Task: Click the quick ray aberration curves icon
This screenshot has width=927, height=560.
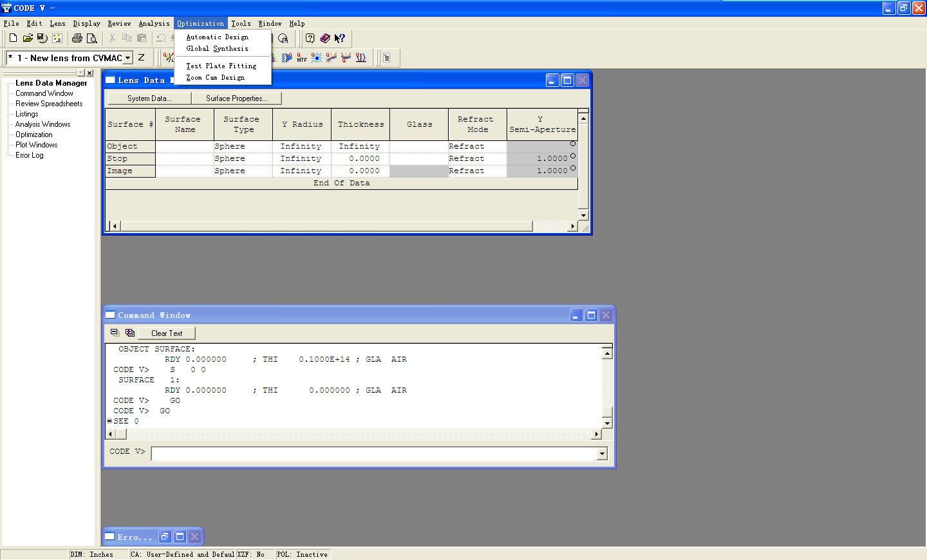Action: [332, 58]
